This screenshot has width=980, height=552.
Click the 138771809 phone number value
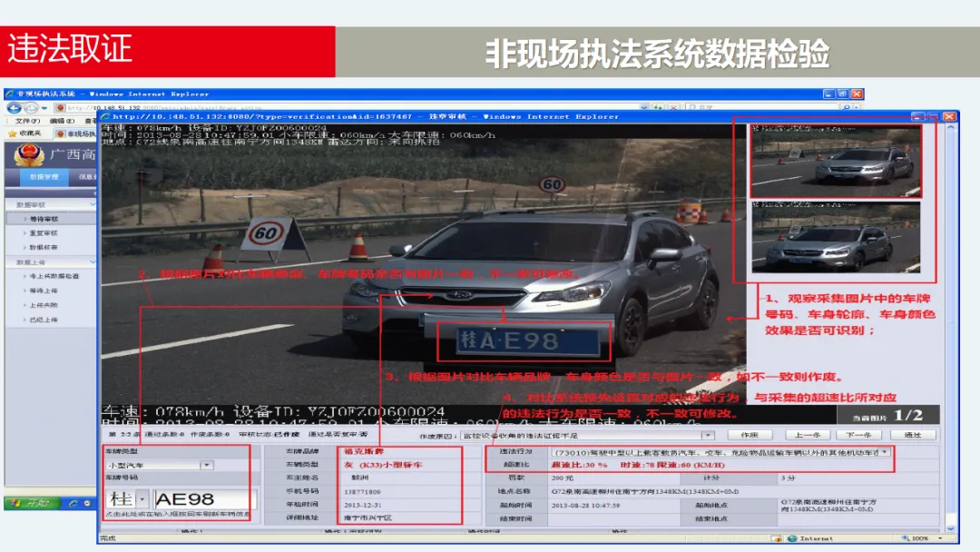(x=362, y=492)
